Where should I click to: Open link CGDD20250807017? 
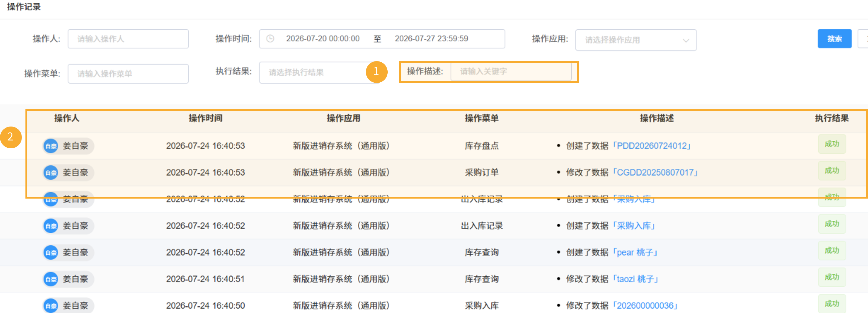coord(655,173)
